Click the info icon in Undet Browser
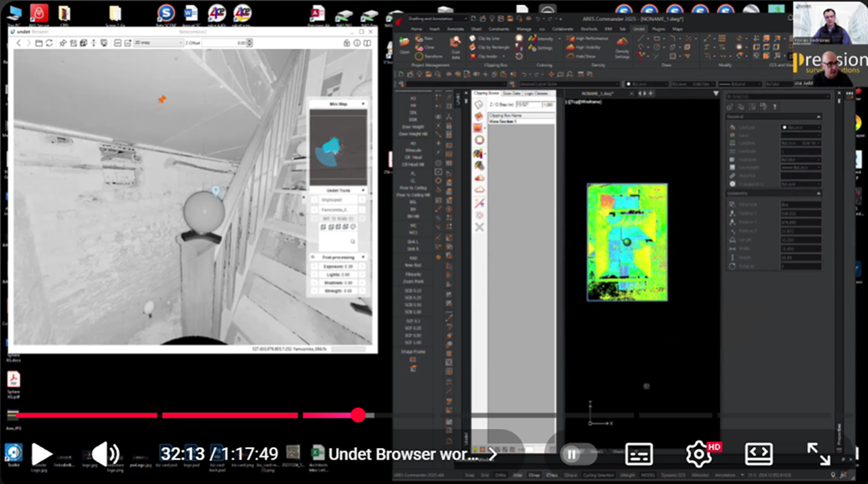This screenshot has width=868, height=484. (357, 43)
